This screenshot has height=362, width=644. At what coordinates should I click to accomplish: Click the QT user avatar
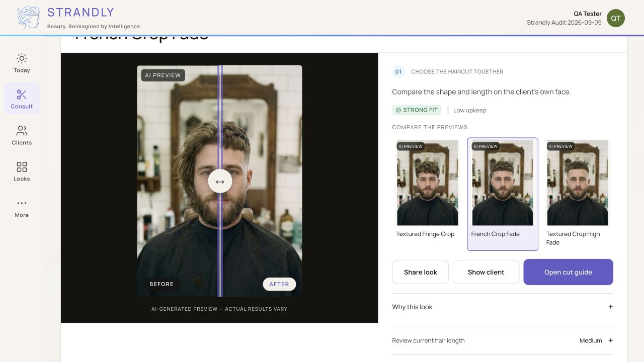tap(616, 18)
